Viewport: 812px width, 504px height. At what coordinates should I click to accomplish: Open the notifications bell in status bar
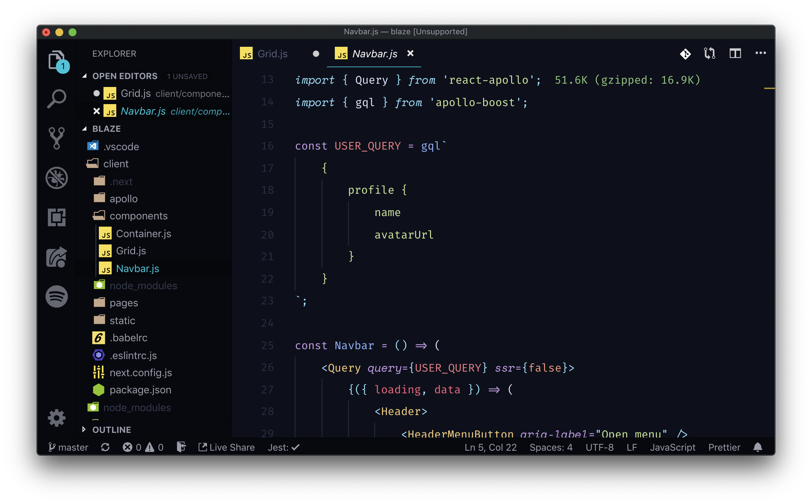tap(758, 447)
